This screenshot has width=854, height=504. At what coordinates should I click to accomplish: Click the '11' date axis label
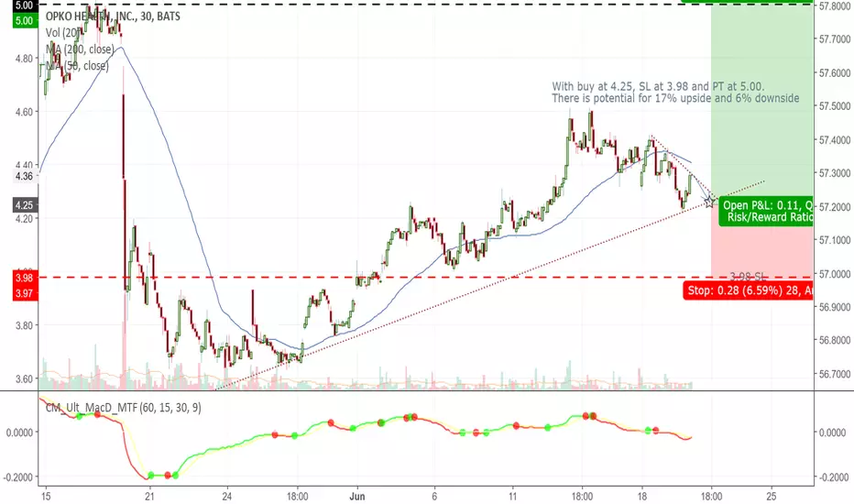(512, 497)
